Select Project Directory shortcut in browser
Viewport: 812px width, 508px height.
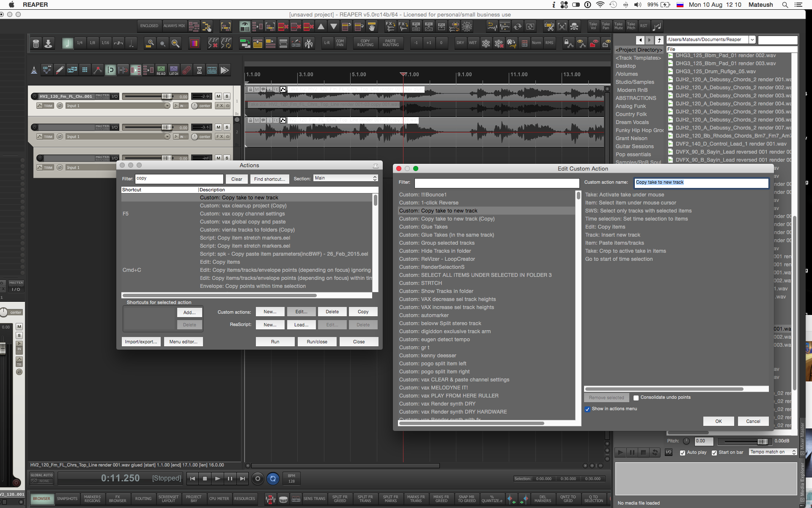(x=639, y=50)
